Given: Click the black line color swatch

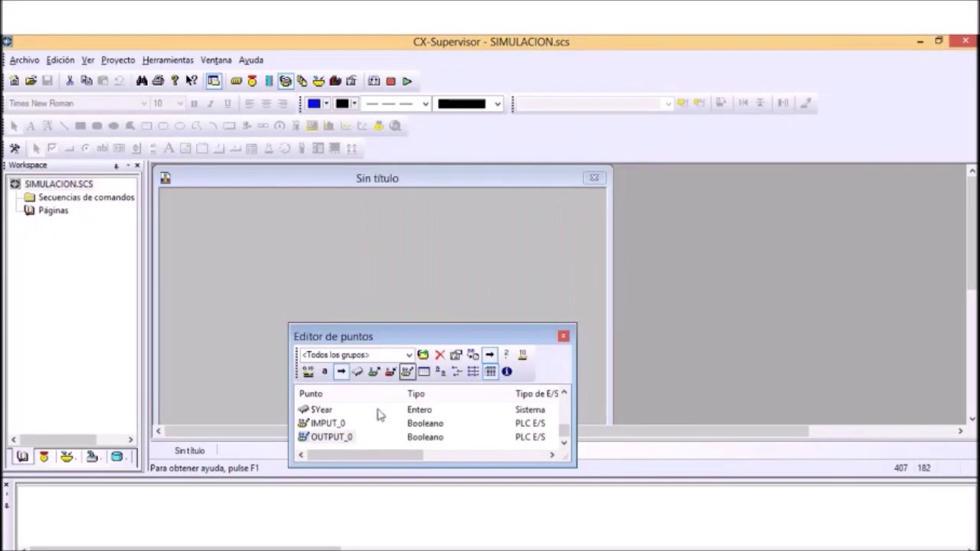Looking at the screenshot, I should [342, 103].
